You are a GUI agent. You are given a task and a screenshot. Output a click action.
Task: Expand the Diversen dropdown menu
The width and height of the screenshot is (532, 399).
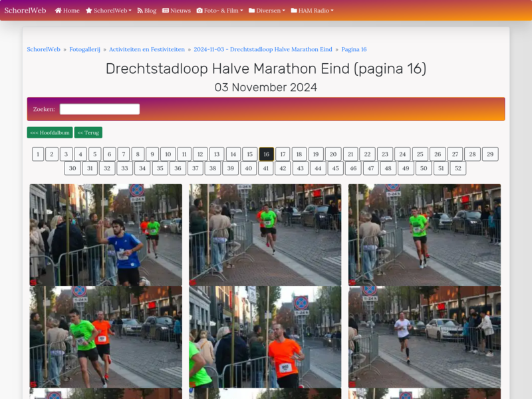click(267, 11)
